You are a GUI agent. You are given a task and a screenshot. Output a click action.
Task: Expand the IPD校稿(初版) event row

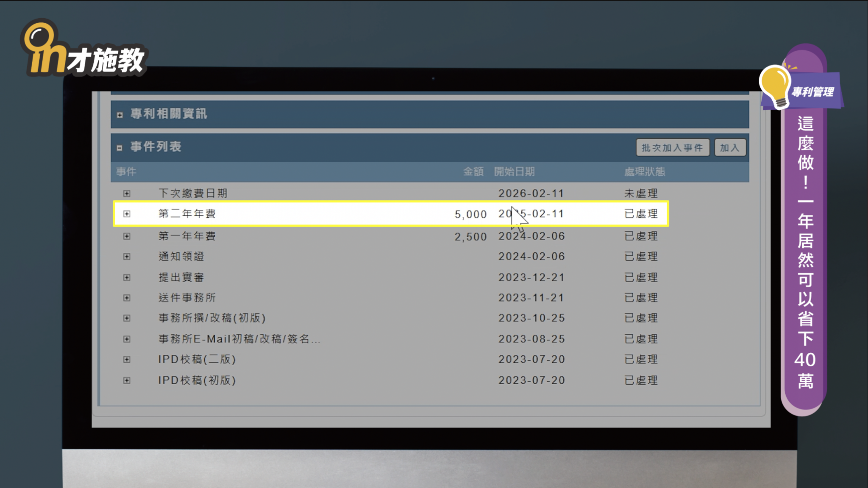(x=126, y=380)
